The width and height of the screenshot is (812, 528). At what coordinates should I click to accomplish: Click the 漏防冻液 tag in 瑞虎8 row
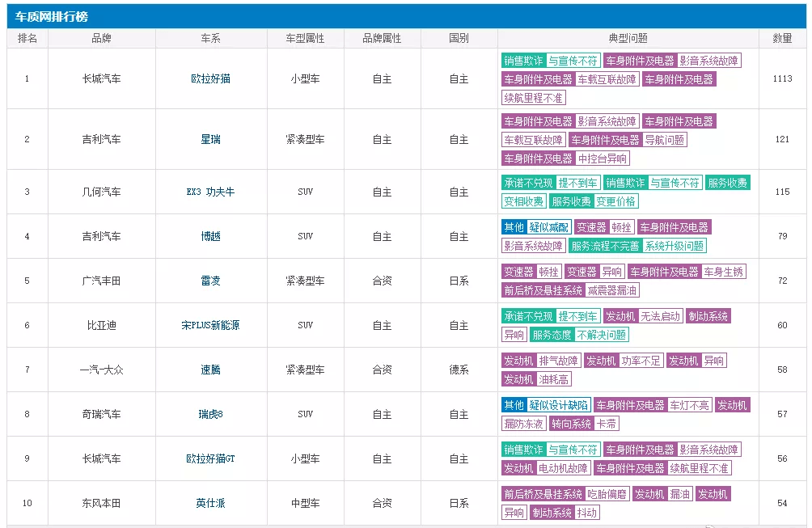click(523, 424)
